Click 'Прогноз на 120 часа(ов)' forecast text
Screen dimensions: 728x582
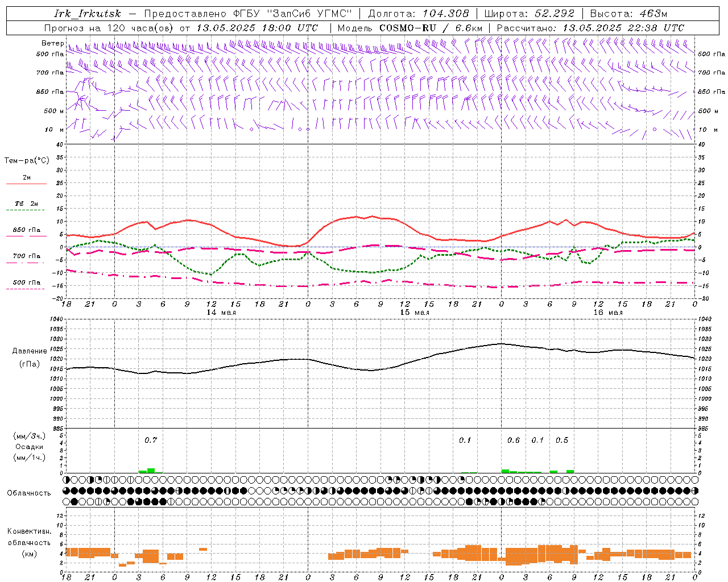pos(110,28)
